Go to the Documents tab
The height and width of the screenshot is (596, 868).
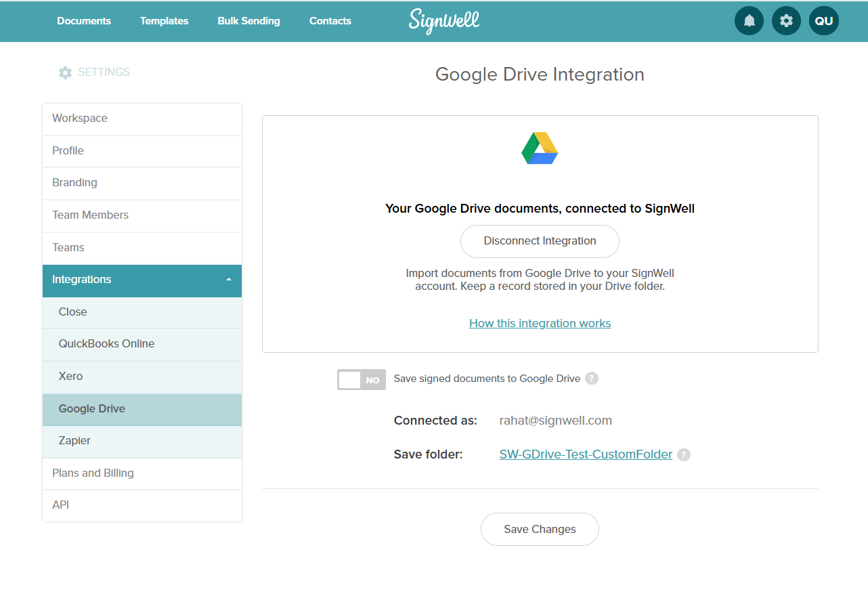tap(84, 21)
